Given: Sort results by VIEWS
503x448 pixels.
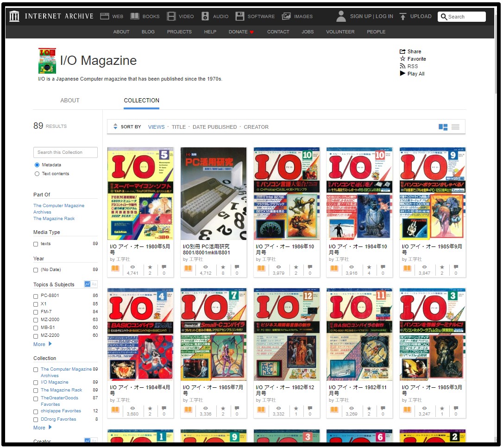Looking at the screenshot, I should coord(156,127).
